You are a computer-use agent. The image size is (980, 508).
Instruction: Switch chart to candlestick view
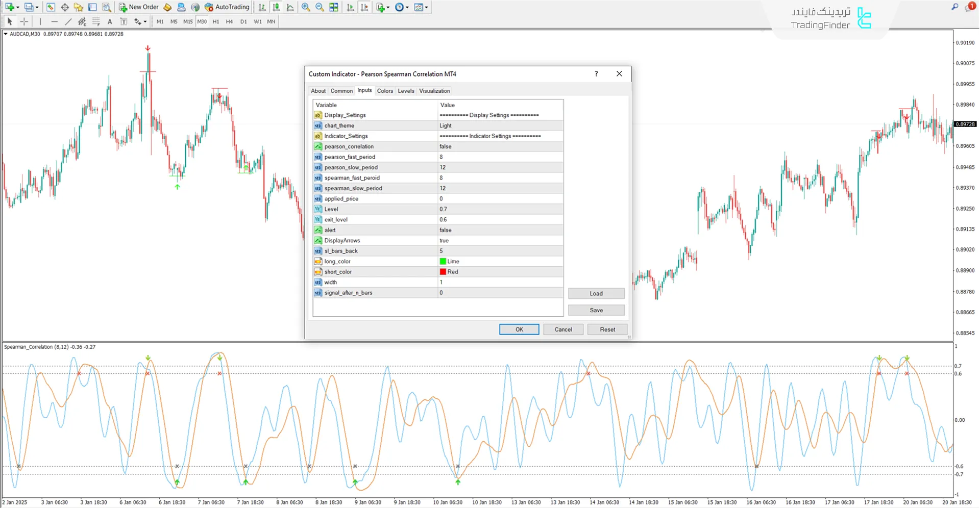coord(276,7)
